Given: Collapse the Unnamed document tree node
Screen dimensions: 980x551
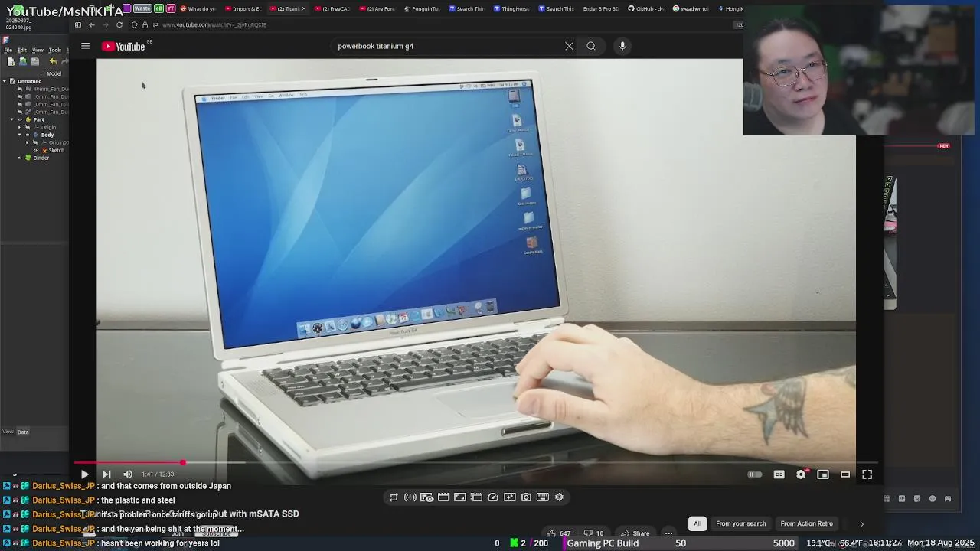Looking at the screenshot, I should tap(4, 81).
